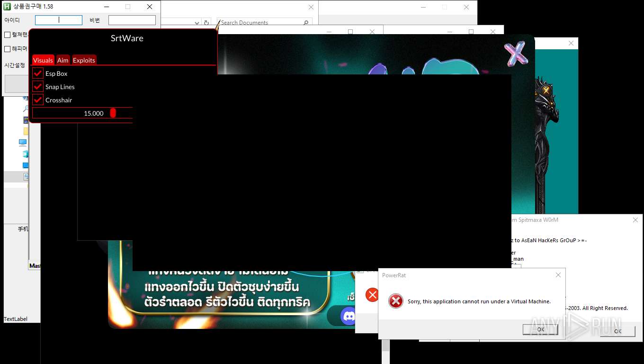Click the virtual machine error message text
The width and height of the screenshot is (644, 364).
click(479, 301)
